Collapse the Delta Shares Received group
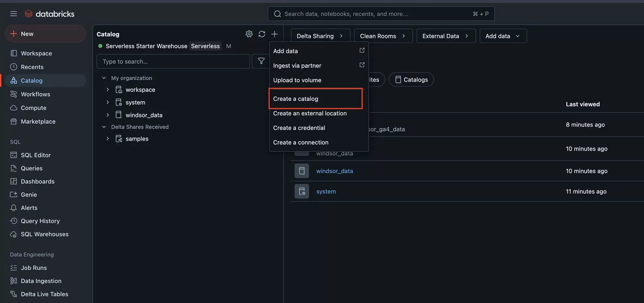The image size is (644, 303). (104, 127)
